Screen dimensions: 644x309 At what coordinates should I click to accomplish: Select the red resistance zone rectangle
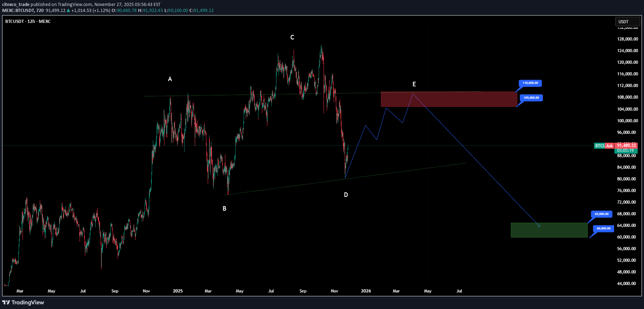(449, 99)
